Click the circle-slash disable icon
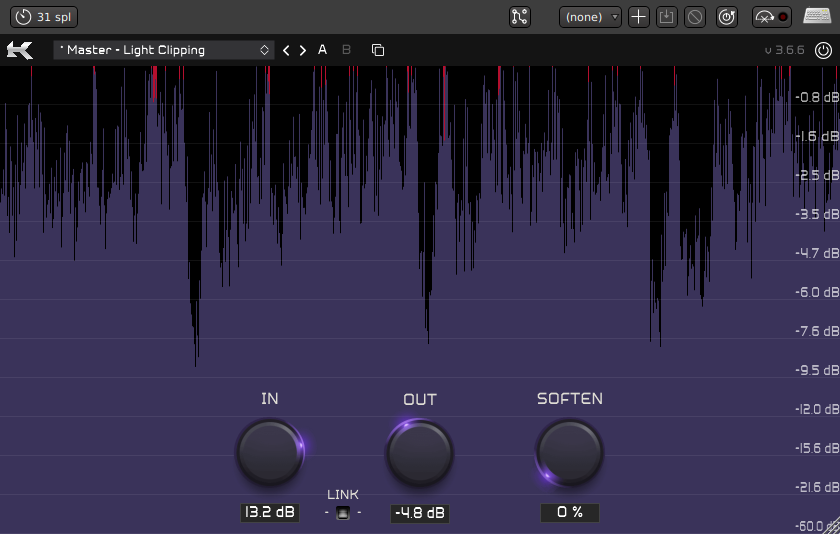 click(695, 17)
